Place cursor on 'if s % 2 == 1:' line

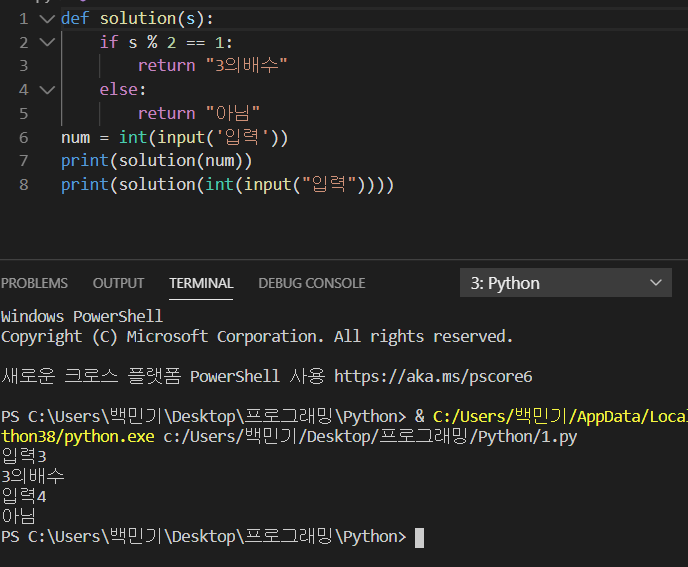(166, 43)
